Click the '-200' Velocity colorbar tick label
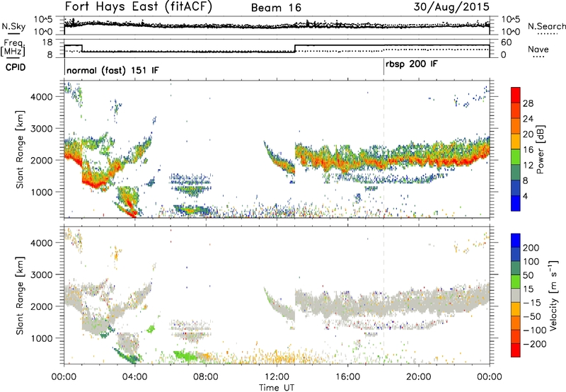 (535, 344)
